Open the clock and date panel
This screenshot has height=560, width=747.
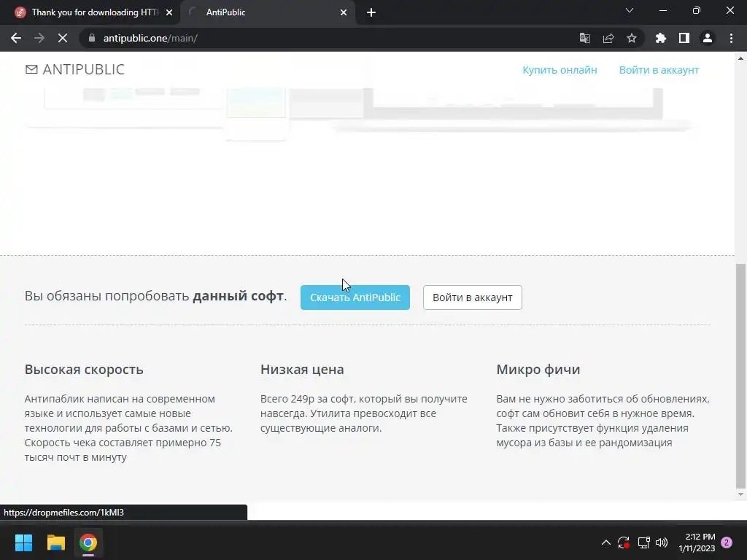coord(697,542)
